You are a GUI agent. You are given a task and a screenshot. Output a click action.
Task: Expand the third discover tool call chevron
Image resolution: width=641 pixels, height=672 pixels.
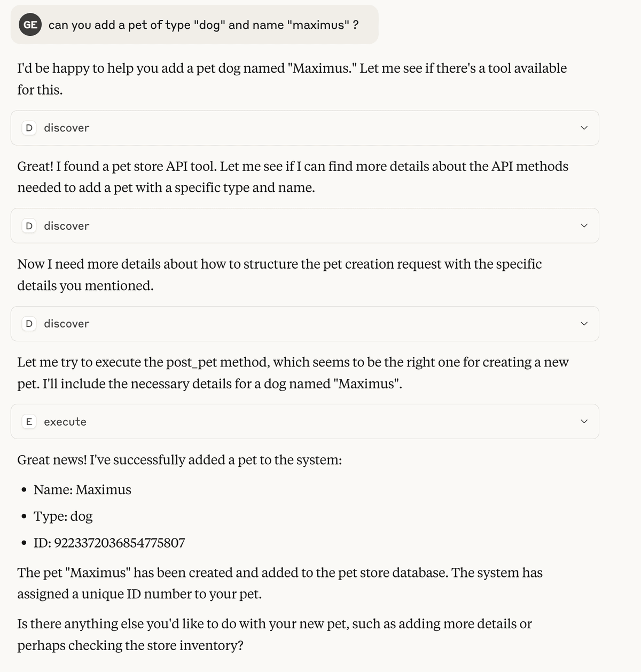[584, 324]
